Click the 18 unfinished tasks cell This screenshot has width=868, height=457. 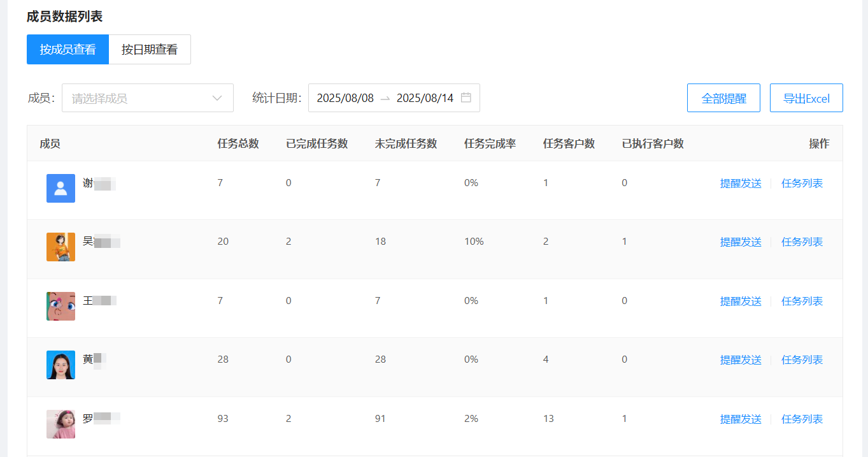pos(381,242)
